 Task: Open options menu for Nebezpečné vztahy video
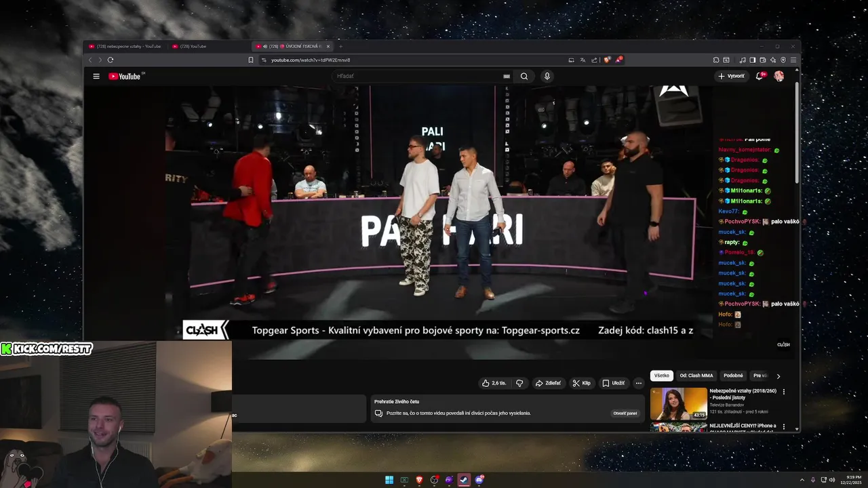click(x=784, y=392)
